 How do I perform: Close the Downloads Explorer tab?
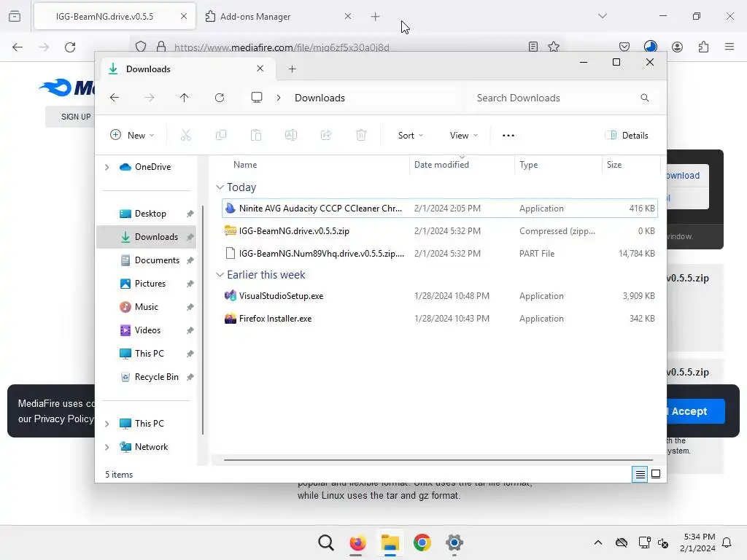[260, 69]
